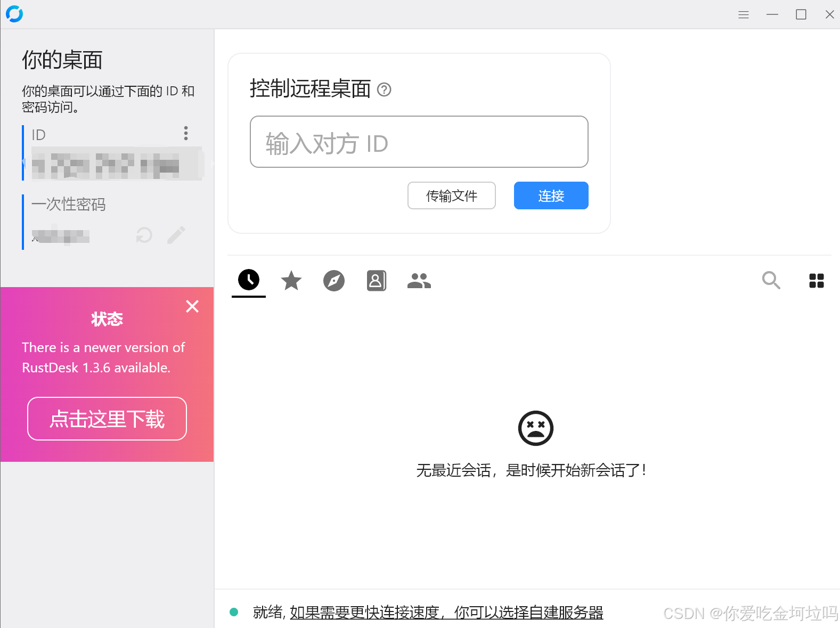The height and width of the screenshot is (628, 840).
Task: Open the favorites star tab
Action: point(291,281)
